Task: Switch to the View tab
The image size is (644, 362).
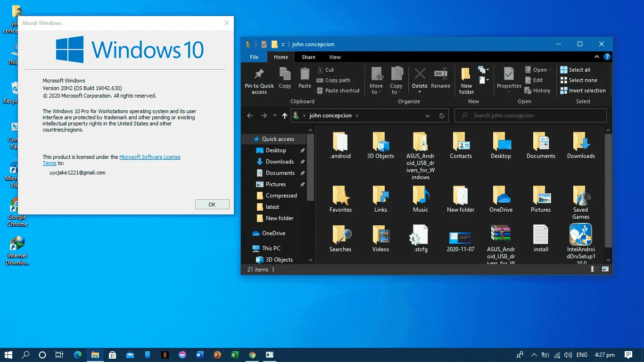Action: tap(335, 57)
